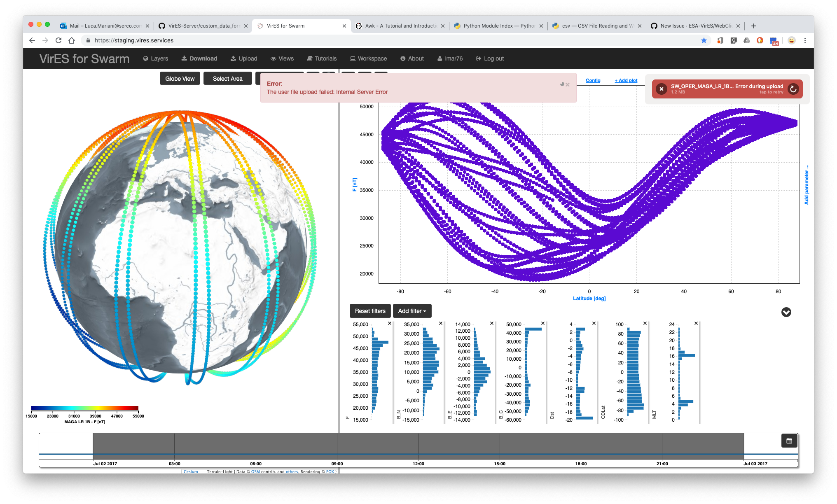The width and height of the screenshot is (837, 504).
Task: Expand the Add parameter control on the right edge
Action: pos(806,184)
